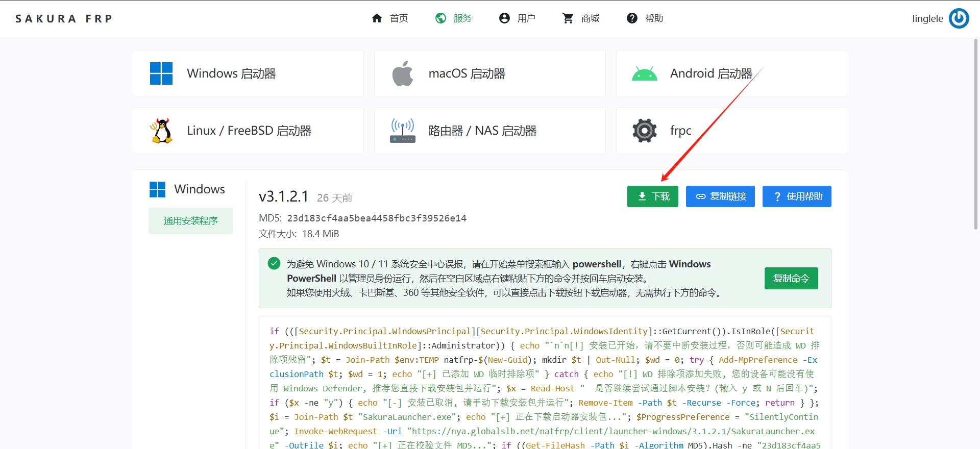Click the 使用帮助 button
980x449 pixels.
pos(797,196)
